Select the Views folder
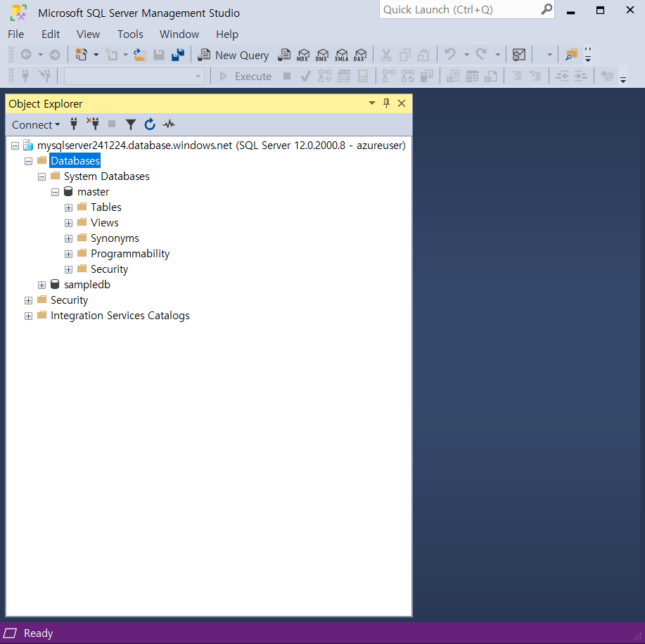This screenshot has height=644, width=645. (105, 223)
